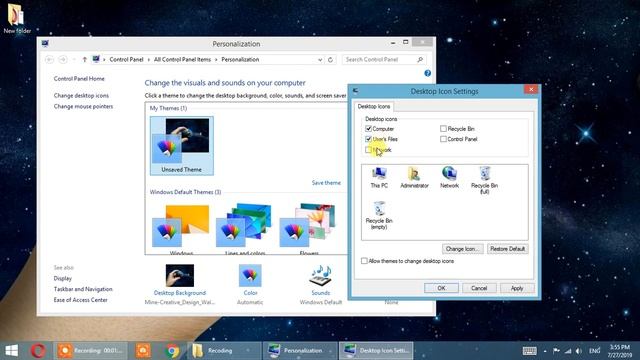Click Cancel in Desktop Icon Settings
The height and width of the screenshot is (360, 640).
(x=479, y=288)
